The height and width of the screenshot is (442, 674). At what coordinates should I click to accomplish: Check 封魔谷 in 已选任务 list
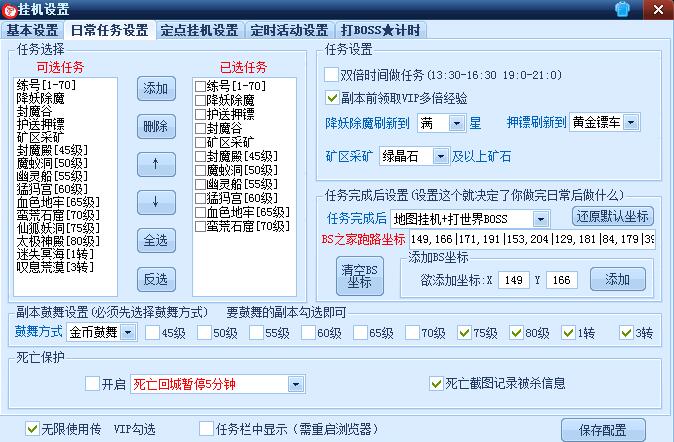pyautogui.click(x=200, y=128)
